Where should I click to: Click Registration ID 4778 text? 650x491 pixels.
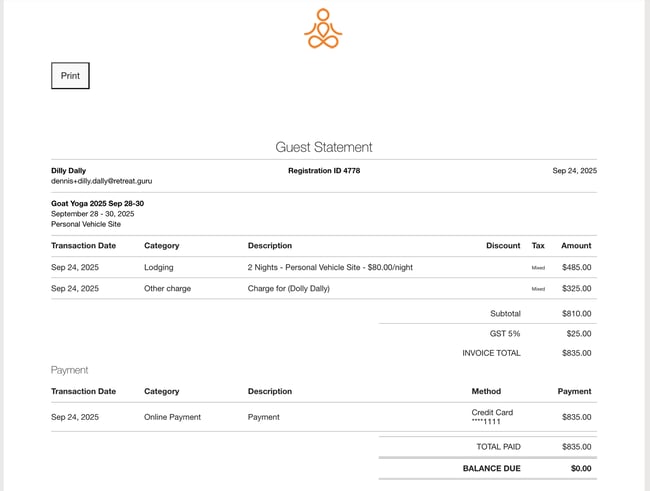click(324, 171)
